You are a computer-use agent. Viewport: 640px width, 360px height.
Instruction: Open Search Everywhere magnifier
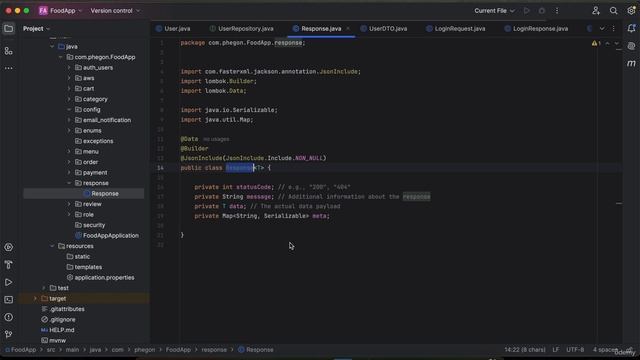click(613, 11)
